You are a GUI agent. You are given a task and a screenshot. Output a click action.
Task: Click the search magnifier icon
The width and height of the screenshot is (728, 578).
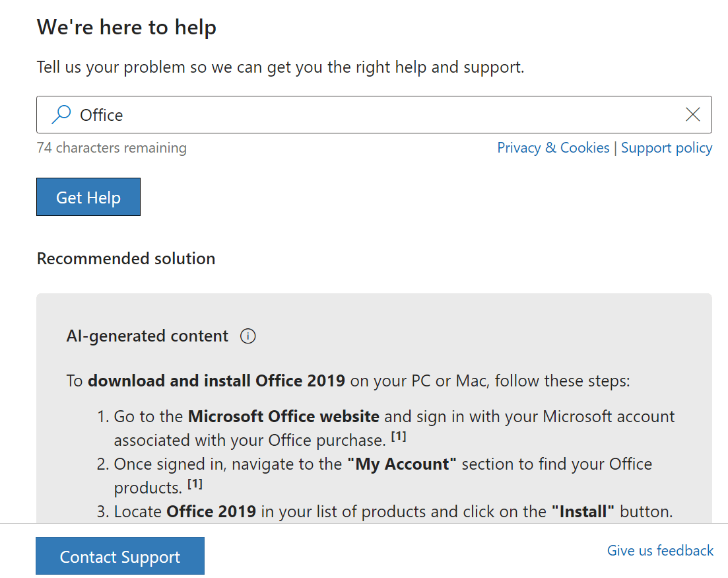(x=60, y=114)
